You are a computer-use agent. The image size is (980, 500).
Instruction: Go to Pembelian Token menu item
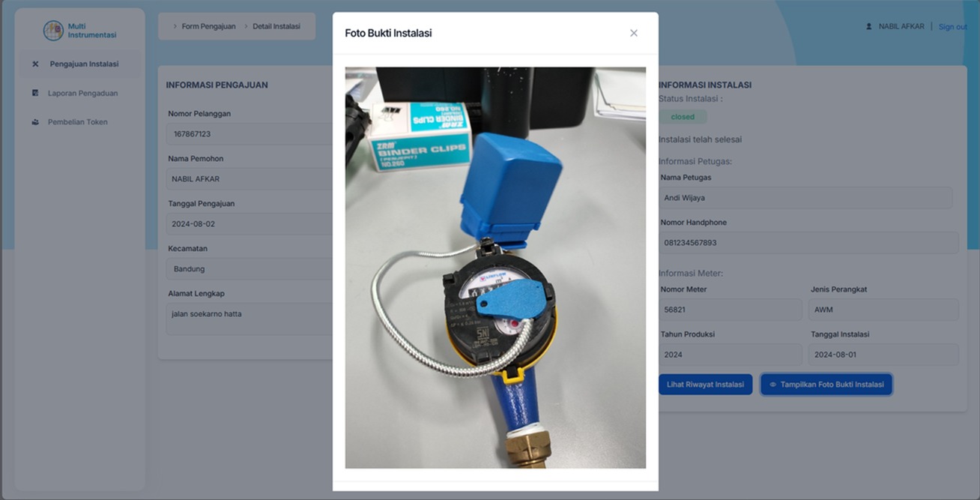pos(78,122)
